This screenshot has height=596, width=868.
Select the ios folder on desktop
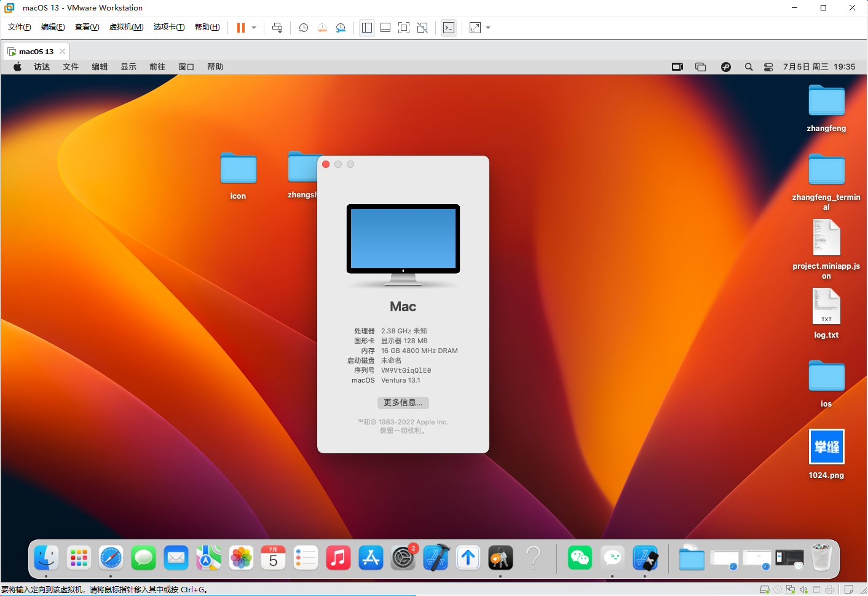point(827,376)
